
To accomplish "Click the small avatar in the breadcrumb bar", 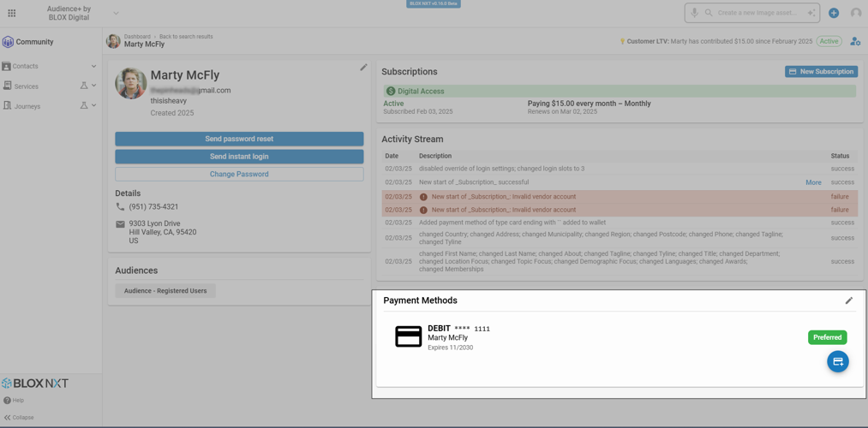I will point(113,41).
